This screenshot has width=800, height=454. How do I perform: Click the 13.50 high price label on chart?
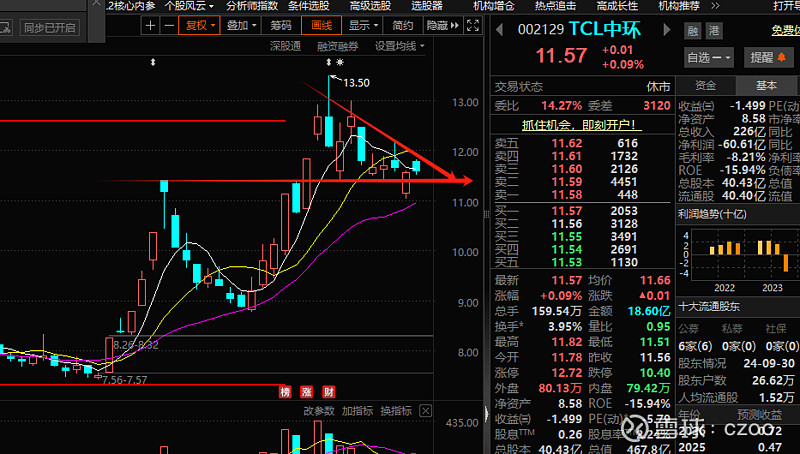[356, 83]
